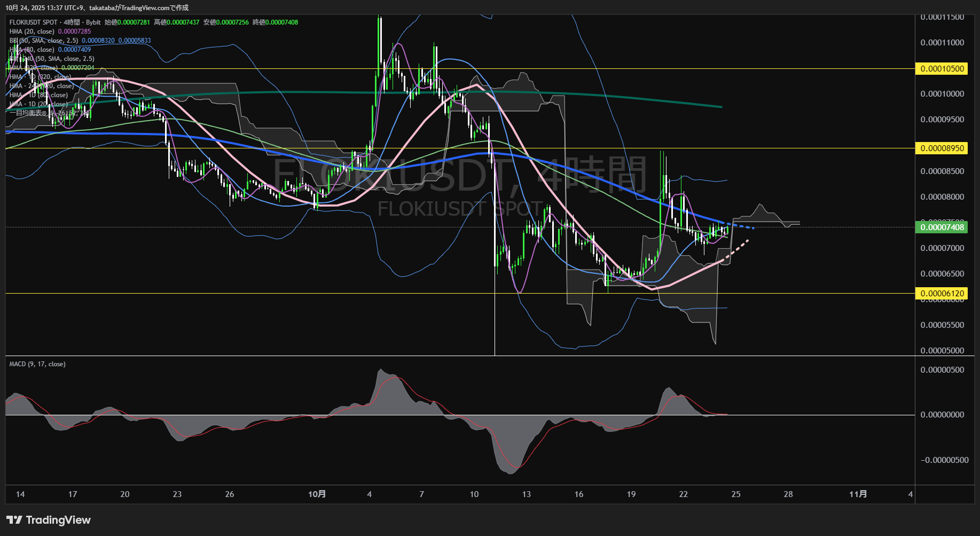
Task: Click the 10月 date marker on time axis
Action: point(317,494)
